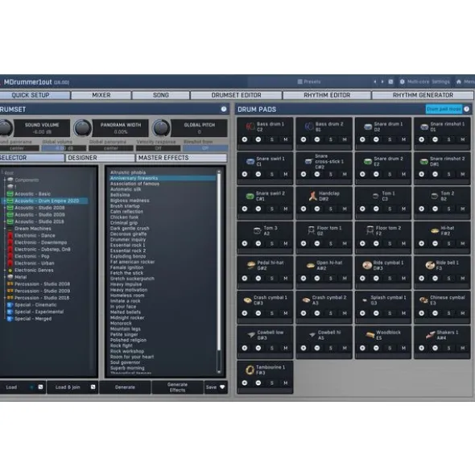Image resolution: width=475 pixels, height=476 pixels.
Task: Click the green Snare drum 2 icon
Action: [x=368, y=161]
